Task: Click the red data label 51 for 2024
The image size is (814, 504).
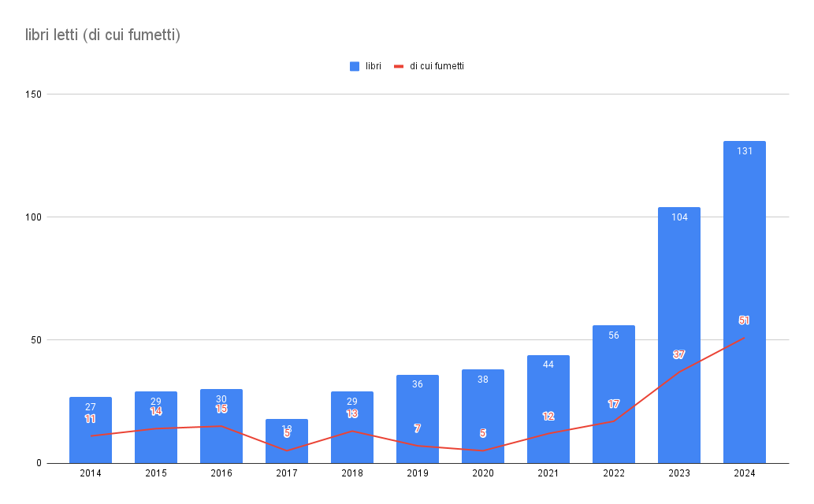Action: click(745, 321)
